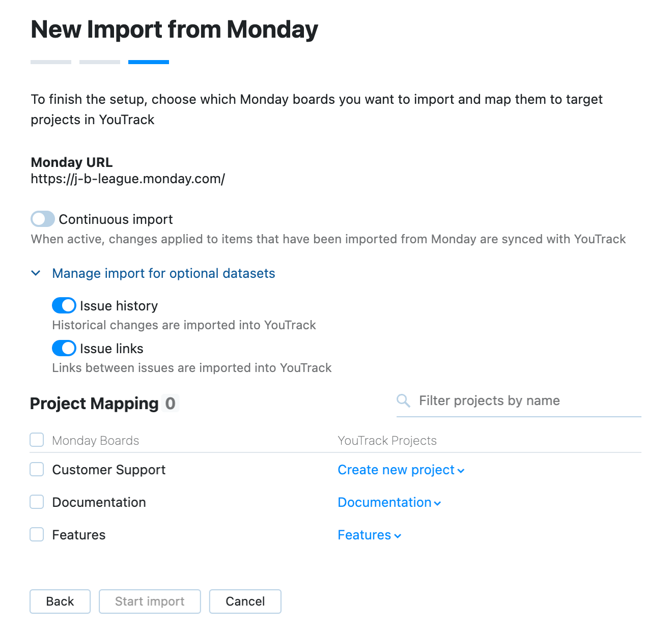The image size is (672, 630).
Task: Open the Features project mapping dropdown
Action: pyautogui.click(x=369, y=535)
